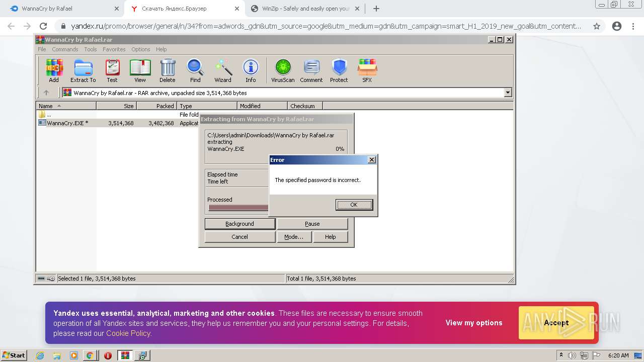Image resolution: width=644 pixels, height=362 pixels.
Task: Close the WannaCry by Rafael browser tab
Action: click(x=116, y=9)
